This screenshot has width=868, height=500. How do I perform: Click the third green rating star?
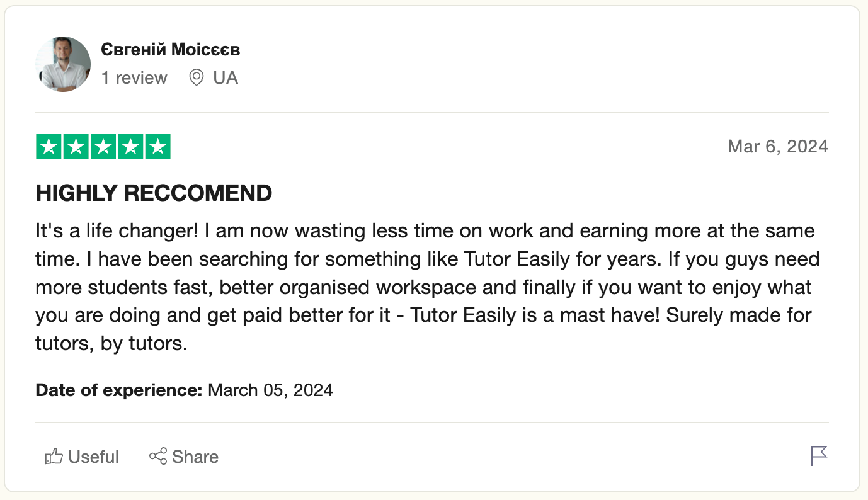[x=103, y=147]
